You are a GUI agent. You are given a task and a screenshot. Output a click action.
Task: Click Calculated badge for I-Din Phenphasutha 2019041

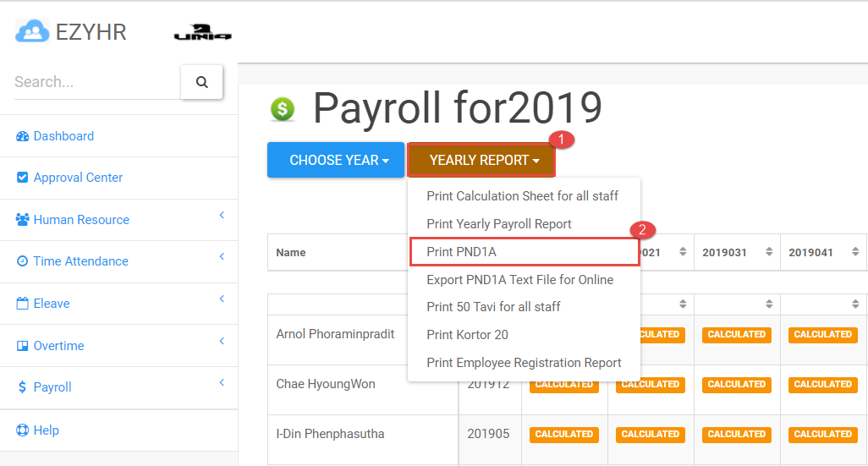(822, 434)
